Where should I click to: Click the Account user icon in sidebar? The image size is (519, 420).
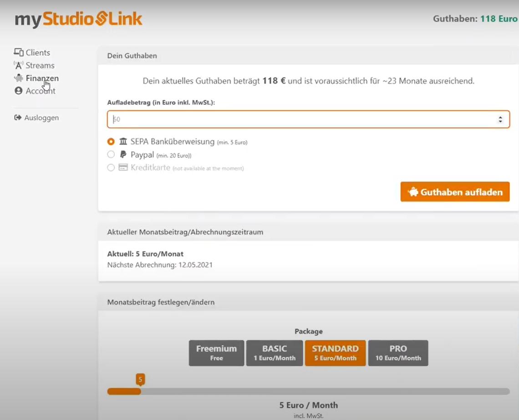[x=19, y=91]
